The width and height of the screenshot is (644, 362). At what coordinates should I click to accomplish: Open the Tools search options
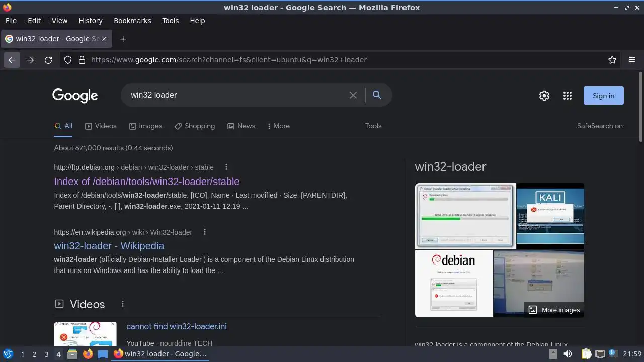pyautogui.click(x=373, y=126)
